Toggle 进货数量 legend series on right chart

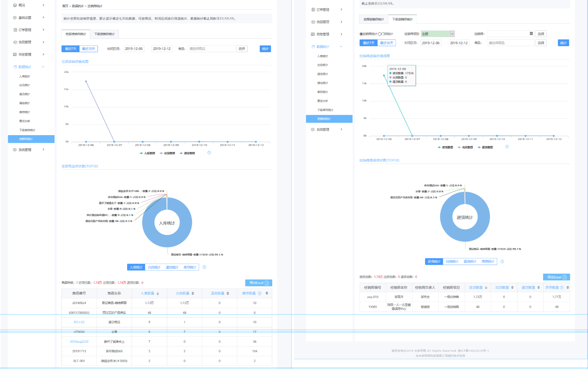[x=445, y=147]
